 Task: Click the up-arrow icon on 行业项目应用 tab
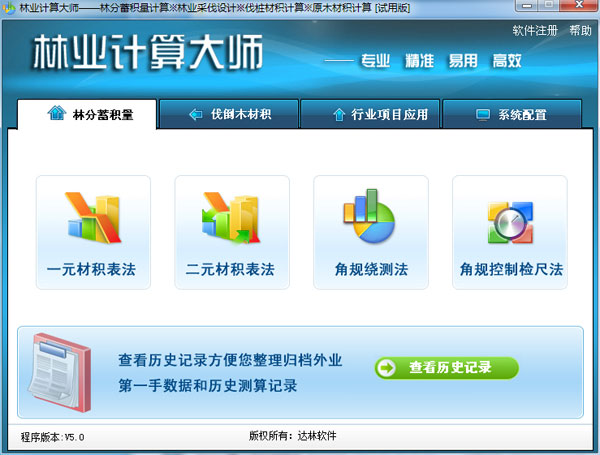(339, 114)
